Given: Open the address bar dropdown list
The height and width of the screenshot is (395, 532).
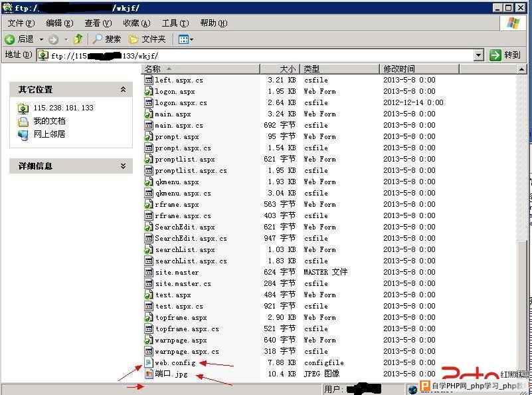Looking at the screenshot, I should (x=478, y=55).
